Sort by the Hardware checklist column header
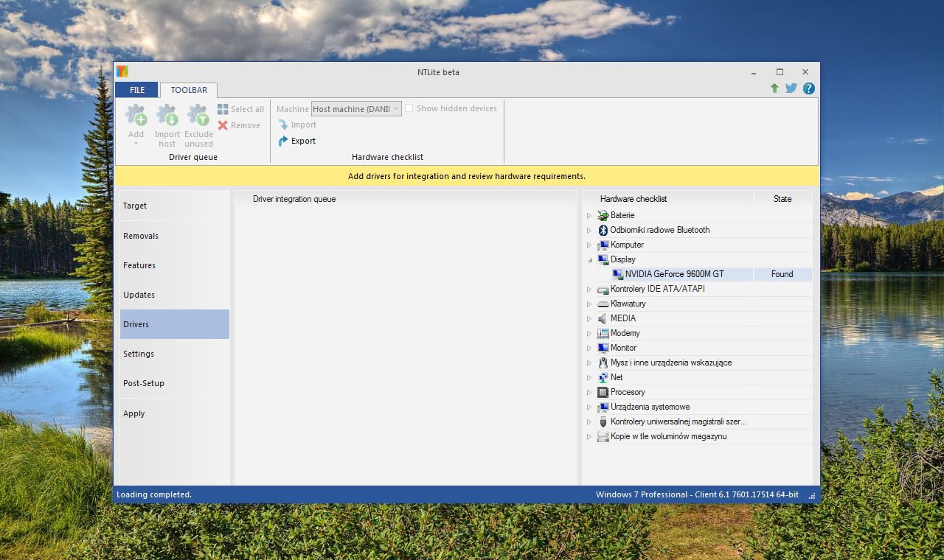Viewport: 944px width, 560px height. [668, 199]
